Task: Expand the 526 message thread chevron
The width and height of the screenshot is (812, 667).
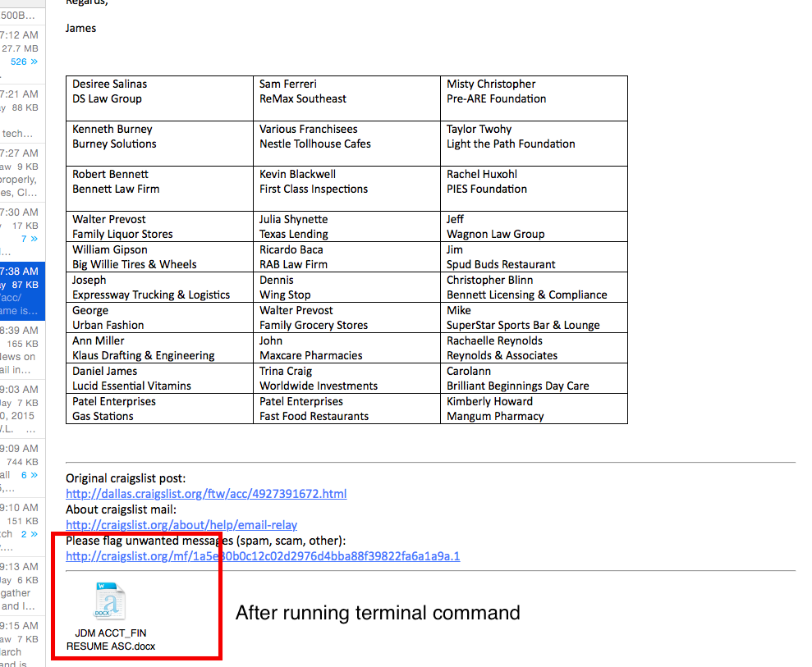Action: pos(34,62)
